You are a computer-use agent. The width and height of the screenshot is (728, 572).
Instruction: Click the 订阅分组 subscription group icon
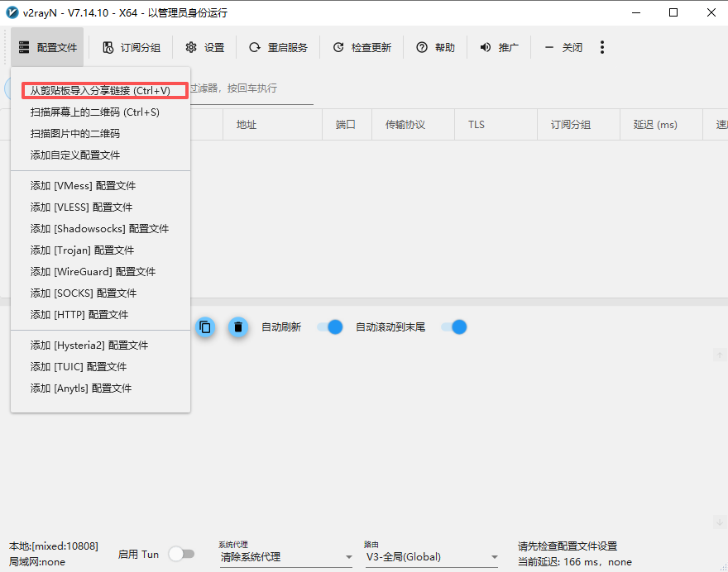(x=108, y=48)
